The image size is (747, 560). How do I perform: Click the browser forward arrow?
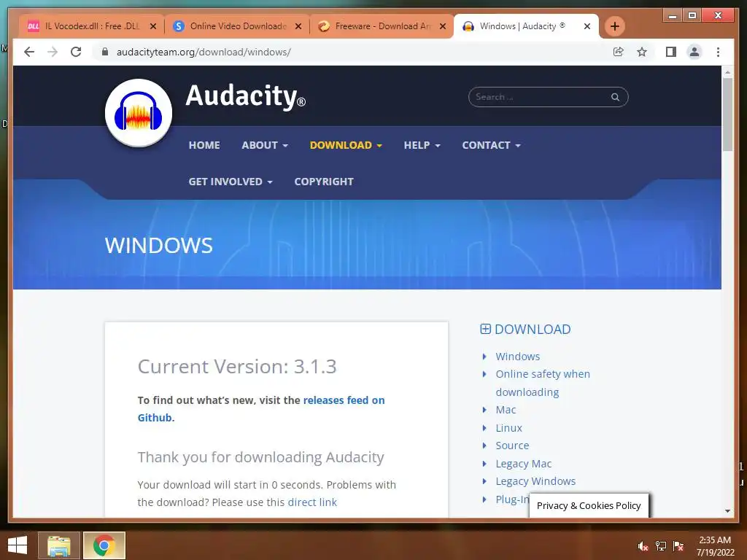click(53, 52)
